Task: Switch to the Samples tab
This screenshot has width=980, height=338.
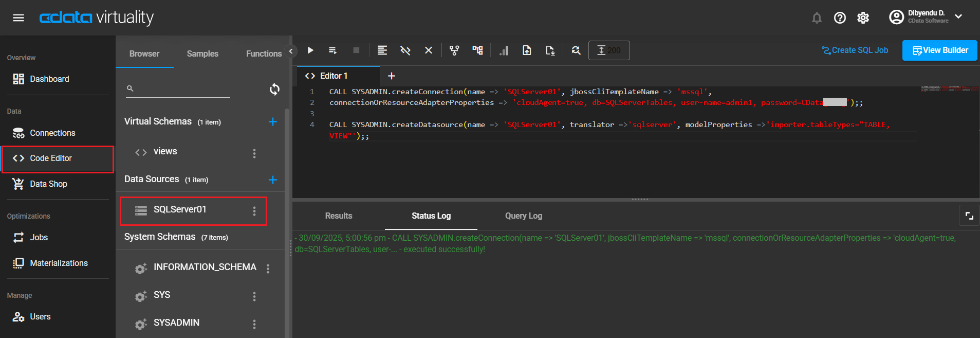Action: (x=202, y=54)
